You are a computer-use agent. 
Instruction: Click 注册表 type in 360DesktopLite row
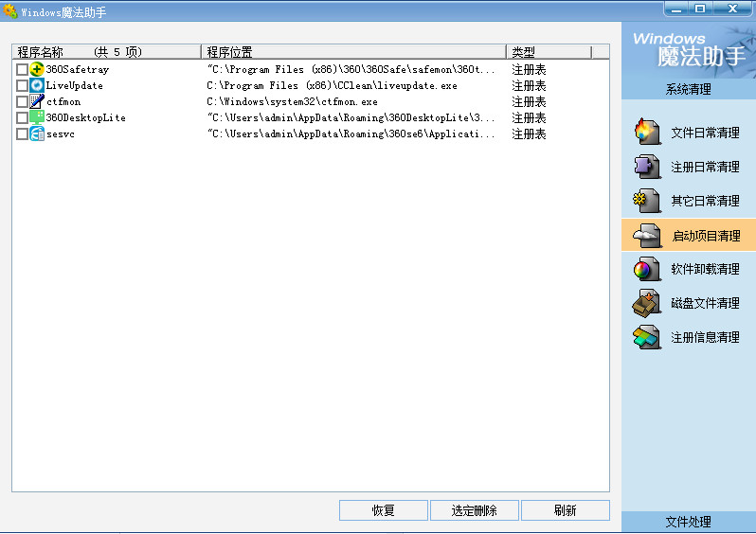[x=529, y=117]
